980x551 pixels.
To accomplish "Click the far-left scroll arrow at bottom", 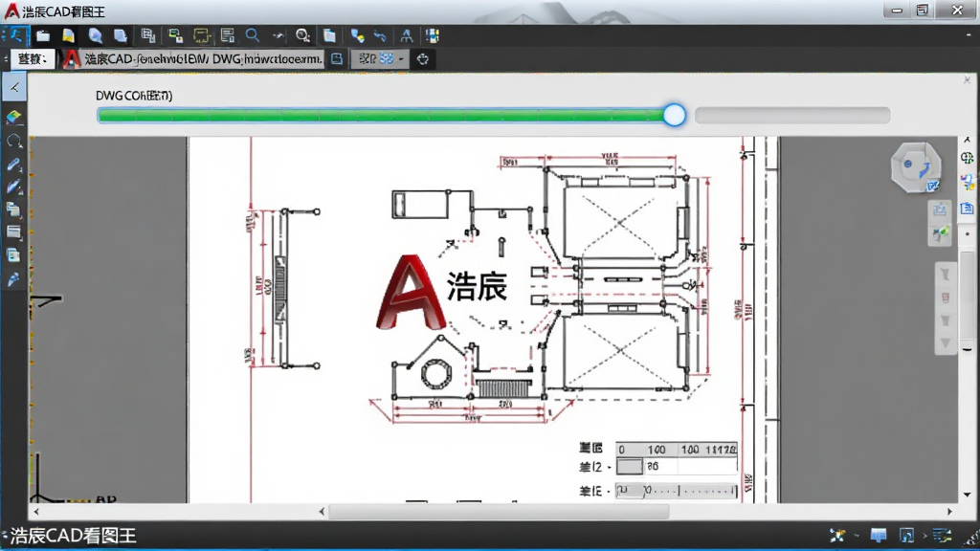I will click(x=36, y=512).
